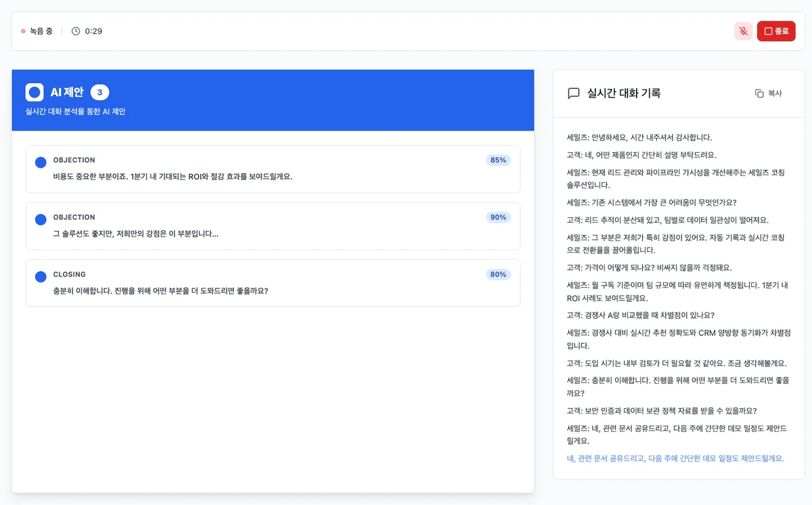
Task: Select the blue dot on the 90% objection card
Action: pos(41,219)
